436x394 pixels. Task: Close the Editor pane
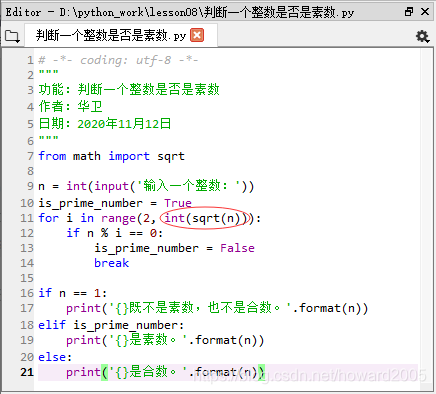click(425, 12)
